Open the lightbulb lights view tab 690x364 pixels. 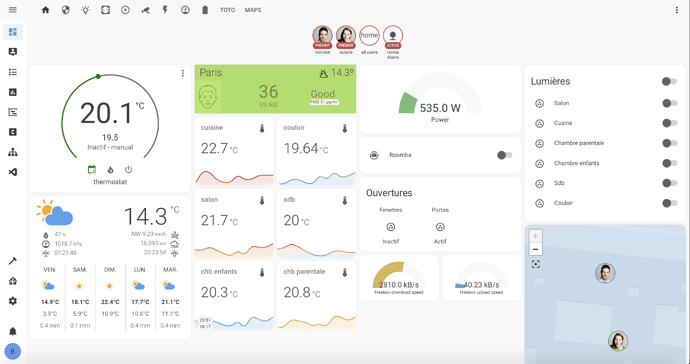click(85, 10)
